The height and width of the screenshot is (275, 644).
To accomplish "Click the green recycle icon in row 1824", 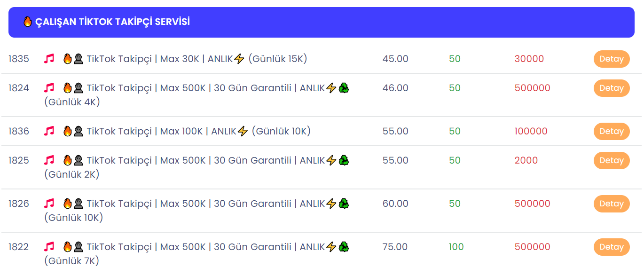I will (344, 88).
